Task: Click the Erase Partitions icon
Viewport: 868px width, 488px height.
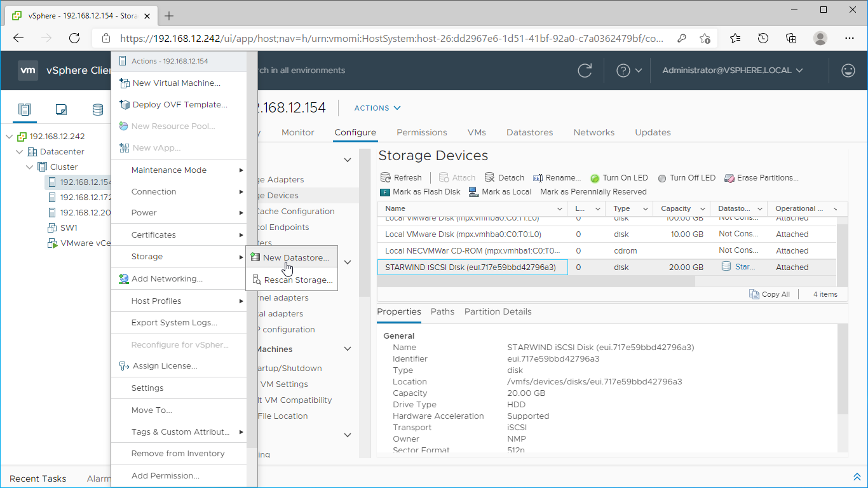Action: coord(729,178)
